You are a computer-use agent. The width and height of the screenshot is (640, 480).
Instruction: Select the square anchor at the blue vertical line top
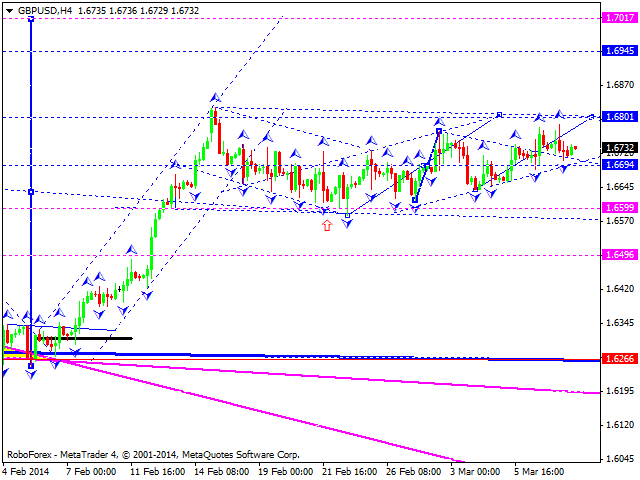[x=31, y=17]
